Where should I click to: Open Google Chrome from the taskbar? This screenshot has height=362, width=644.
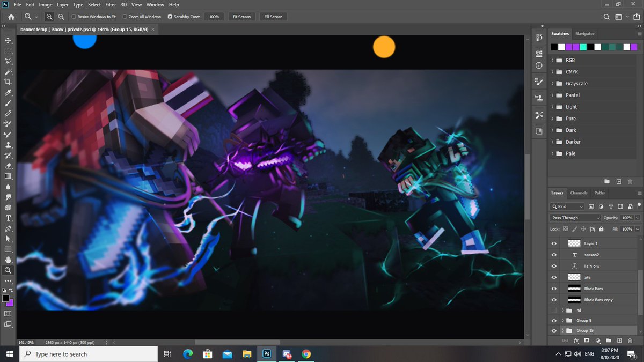(x=306, y=354)
